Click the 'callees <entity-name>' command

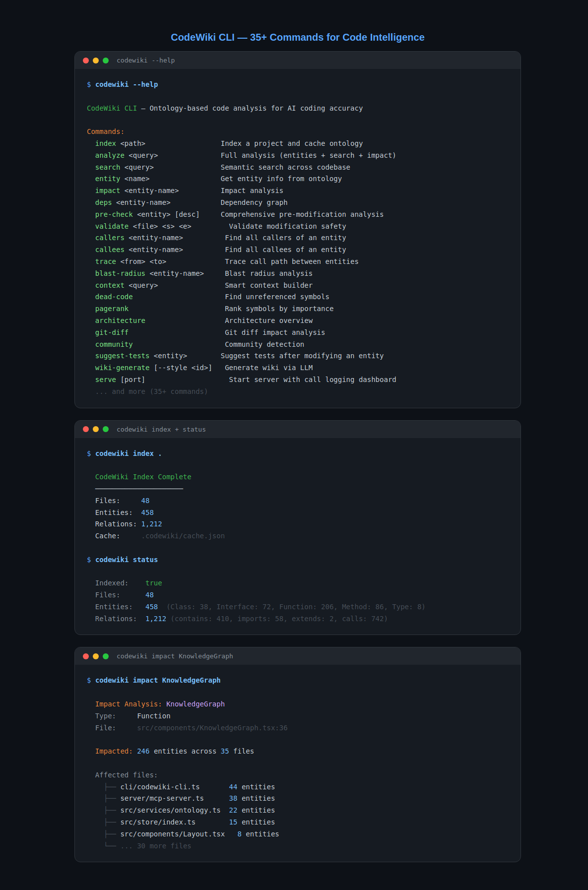pos(139,250)
